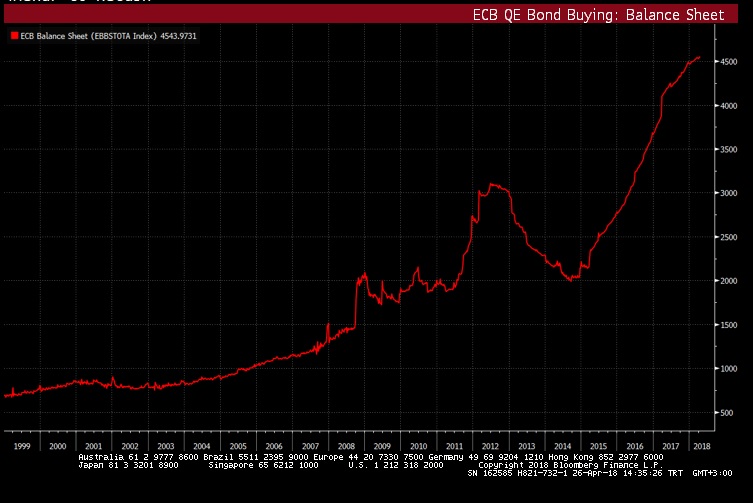753x503 pixels.
Task: Click the 4500 value on the y-axis
Action: pos(726,61)
